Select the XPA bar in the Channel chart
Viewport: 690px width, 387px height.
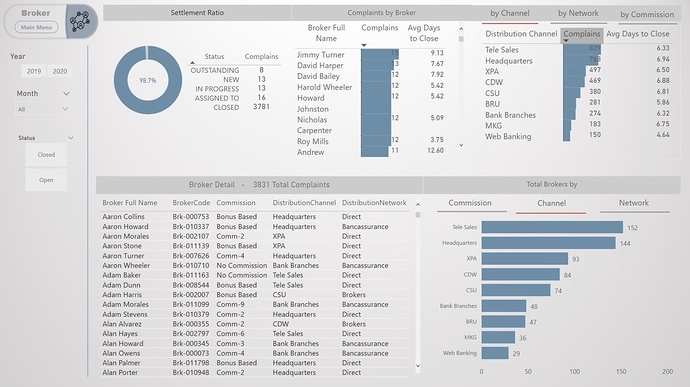(525, 259)
